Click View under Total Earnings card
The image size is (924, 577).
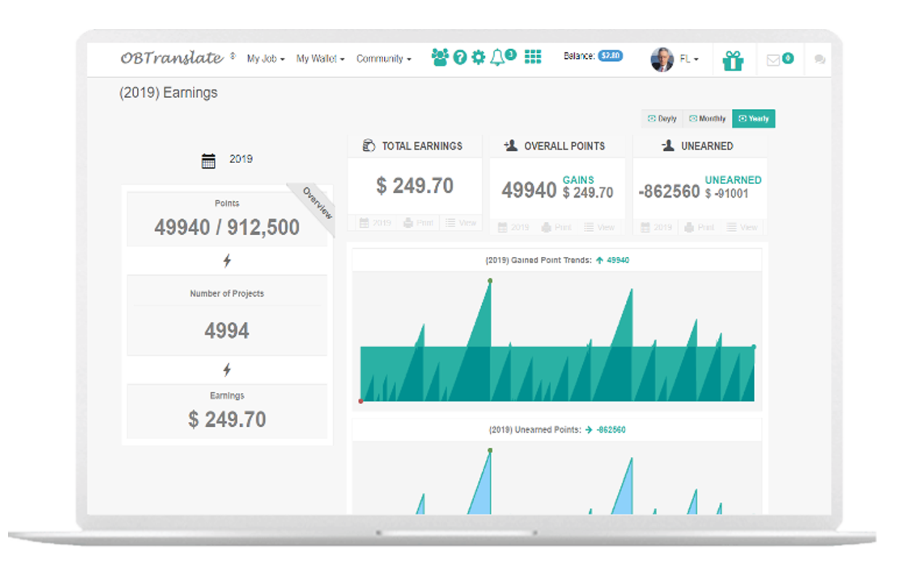pos(461,223)
